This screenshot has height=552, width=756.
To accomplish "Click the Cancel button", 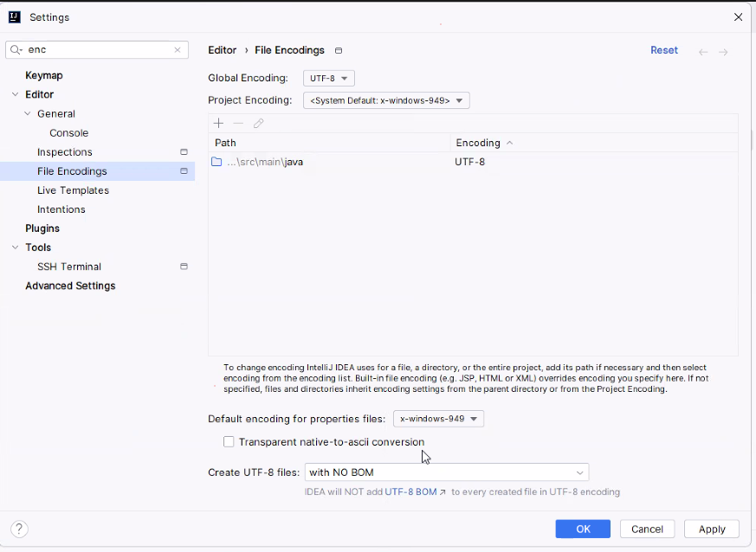I will 647,529.
